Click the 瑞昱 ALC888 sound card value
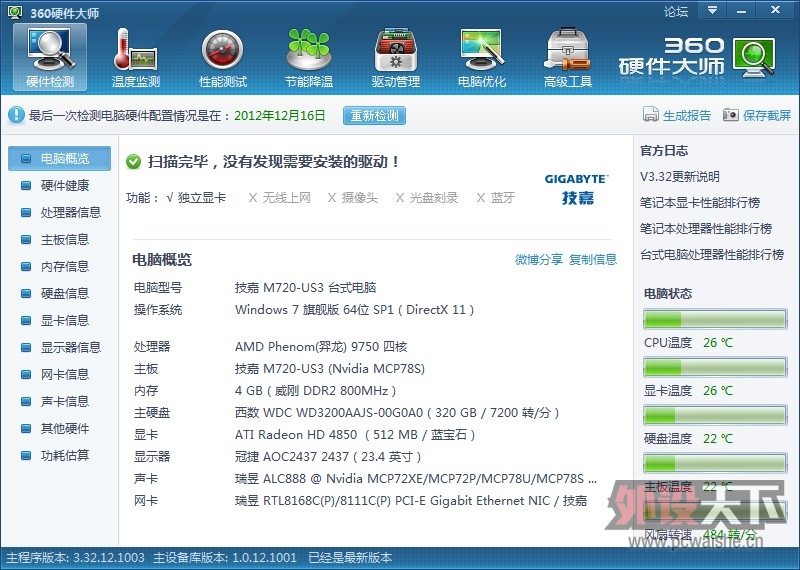 [x=416, y=479]
